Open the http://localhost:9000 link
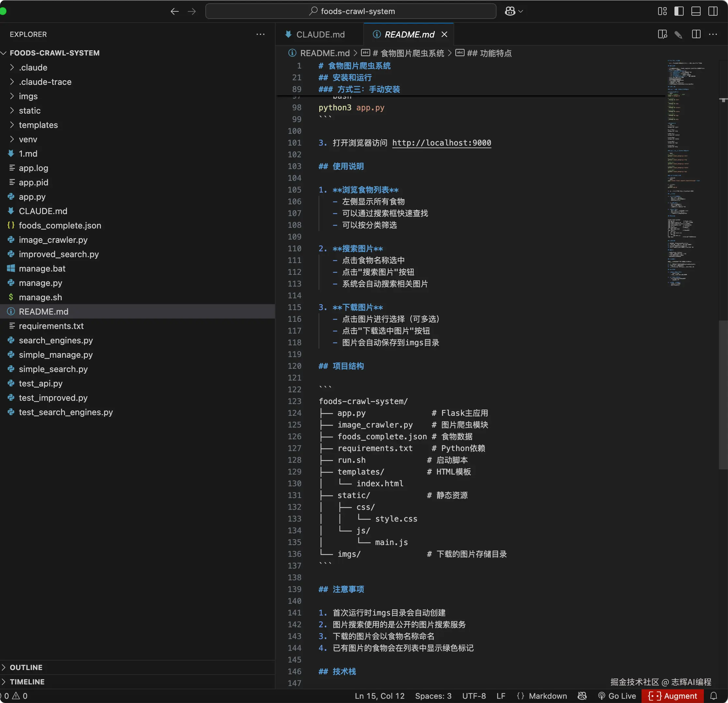This screenshot has width=728, height=703. (x=441, y=143)
